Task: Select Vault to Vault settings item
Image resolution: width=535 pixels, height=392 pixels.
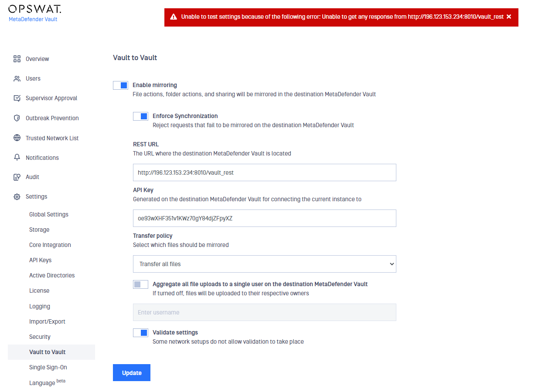Action: coord(51,352)
